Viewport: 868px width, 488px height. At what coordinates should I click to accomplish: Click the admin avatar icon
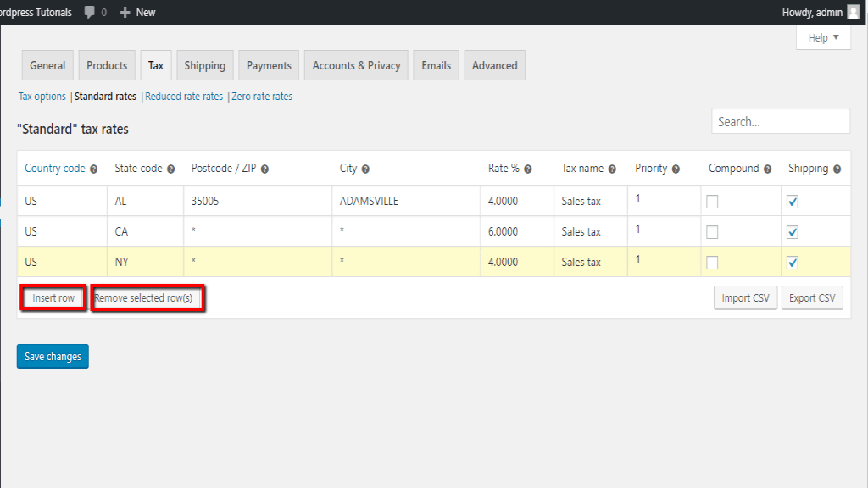click(x=853, y=12)
